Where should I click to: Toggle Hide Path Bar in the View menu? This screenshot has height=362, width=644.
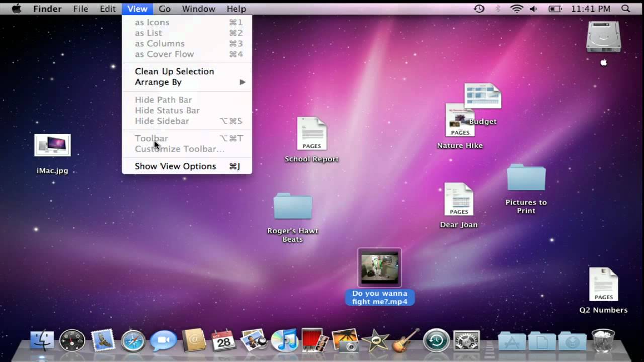(x=163, y=100)
